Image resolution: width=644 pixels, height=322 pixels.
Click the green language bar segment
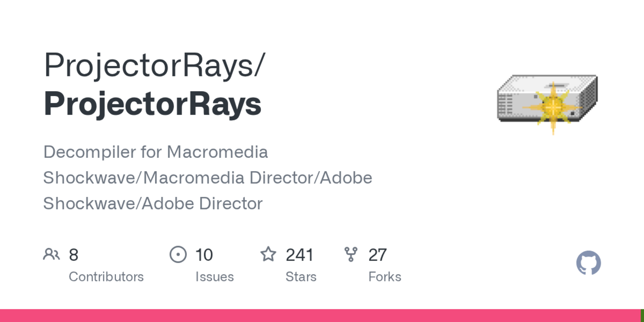pos(642,316)
